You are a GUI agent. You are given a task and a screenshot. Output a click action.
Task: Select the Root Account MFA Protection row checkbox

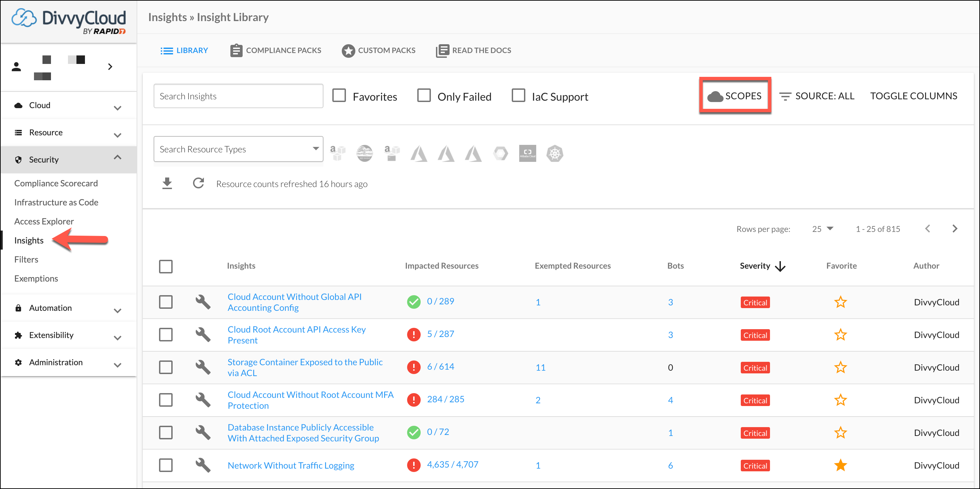(165, 400)
